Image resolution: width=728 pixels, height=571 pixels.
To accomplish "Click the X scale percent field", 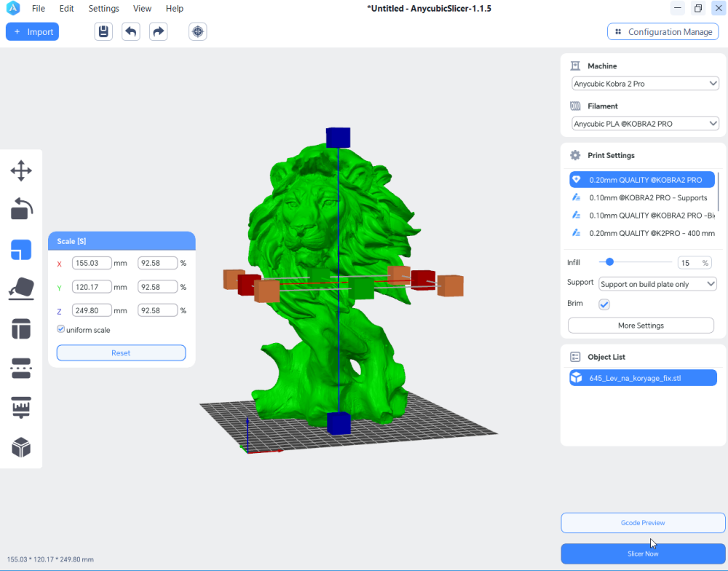I will pyautogui.click(x=157, y=263).
